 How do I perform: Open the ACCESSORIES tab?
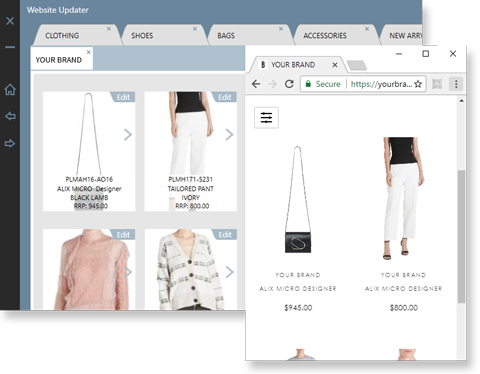click(325, 36)
